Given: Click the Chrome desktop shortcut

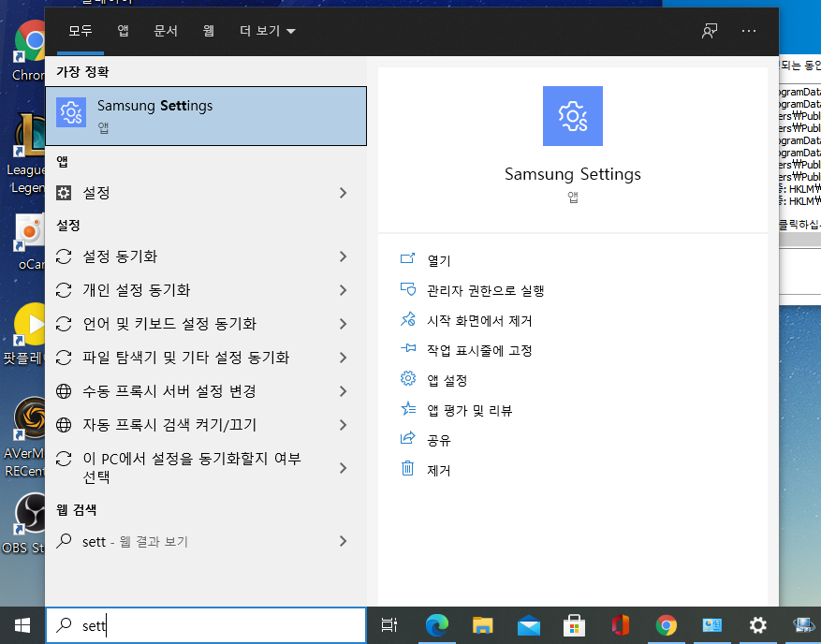Looking at the screenshot, I should [x=29, y=50].
